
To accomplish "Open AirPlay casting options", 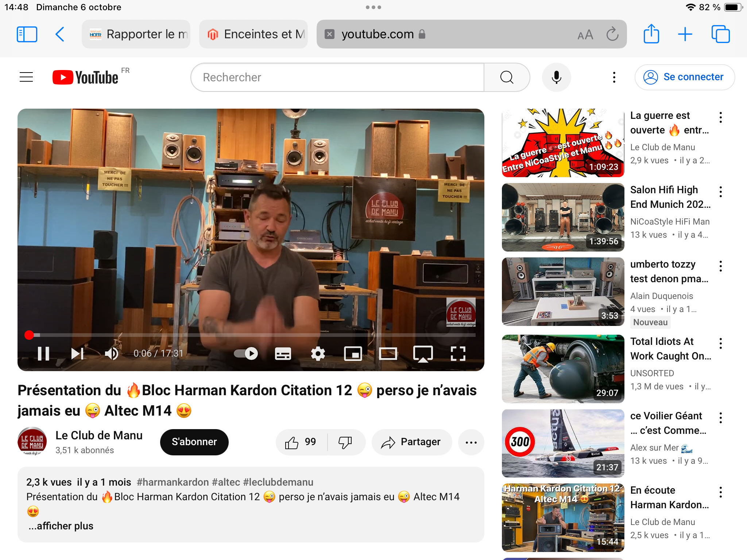I will [423, 353].
